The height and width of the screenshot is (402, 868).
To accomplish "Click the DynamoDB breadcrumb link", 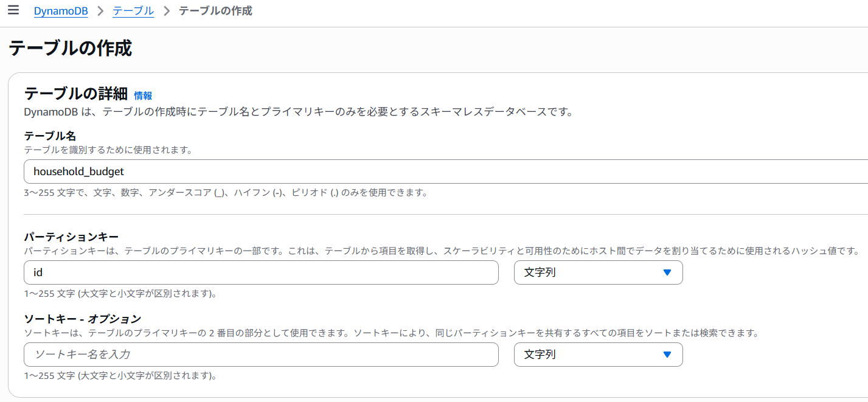I will [x=61, y=11].
